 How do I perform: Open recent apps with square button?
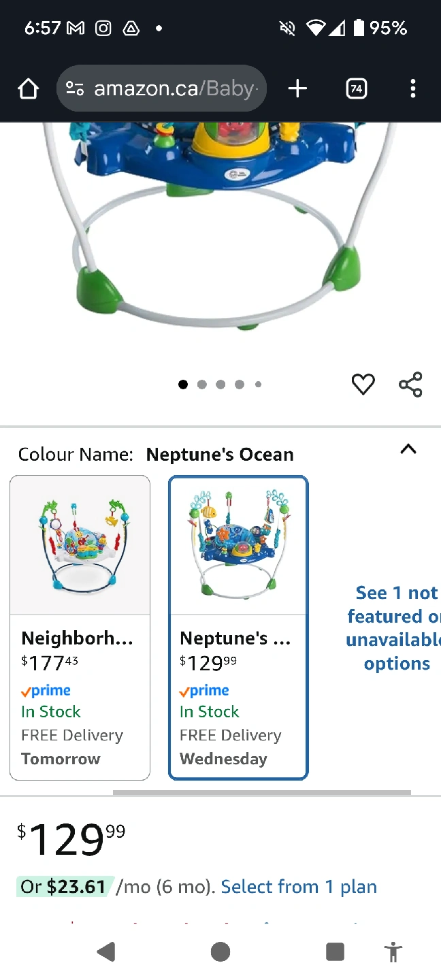click(x=334, y=951)
